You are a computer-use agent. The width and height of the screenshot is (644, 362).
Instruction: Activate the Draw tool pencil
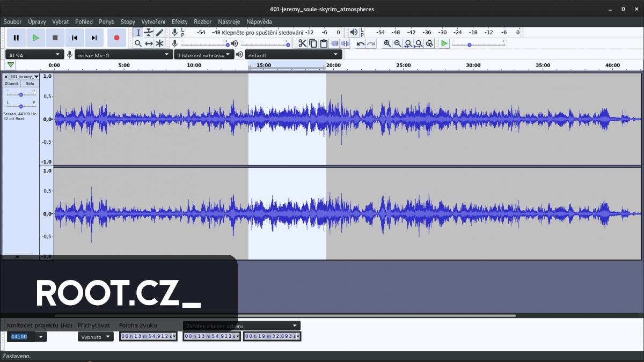click(x=159, y=33)
